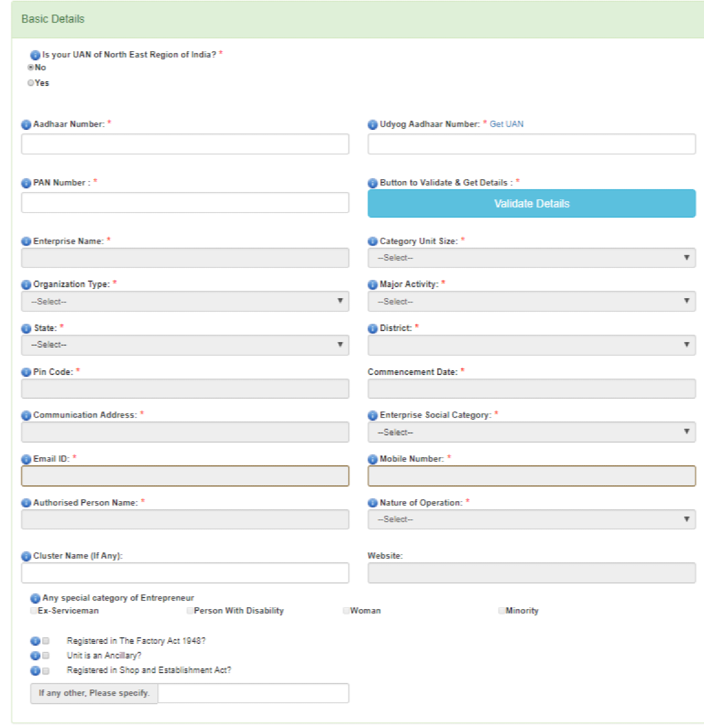Select Yes for North East Region UAN

(x=30, y=83)
